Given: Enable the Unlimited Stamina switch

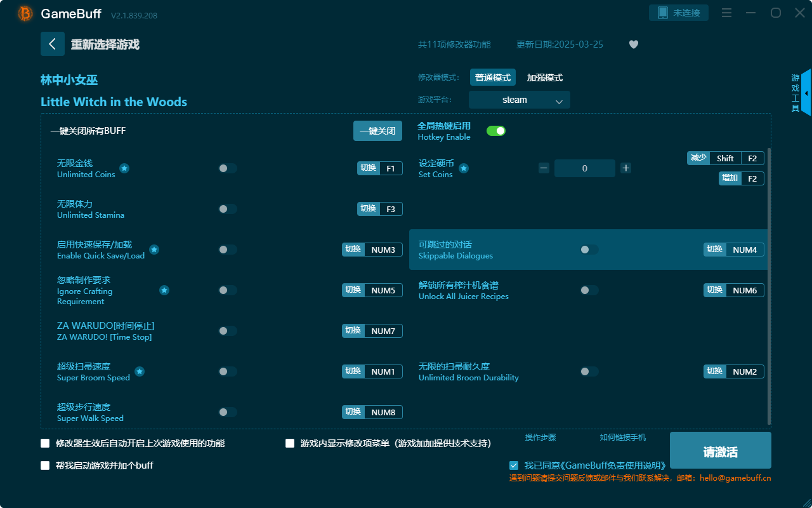Looking at the screenshot, I should [x=228, y=208].
